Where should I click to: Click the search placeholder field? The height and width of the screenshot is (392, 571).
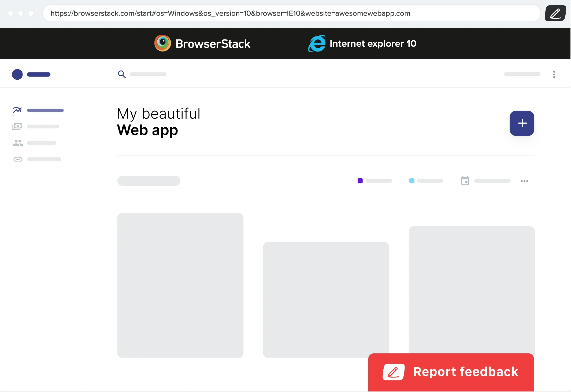pos(148,74)
